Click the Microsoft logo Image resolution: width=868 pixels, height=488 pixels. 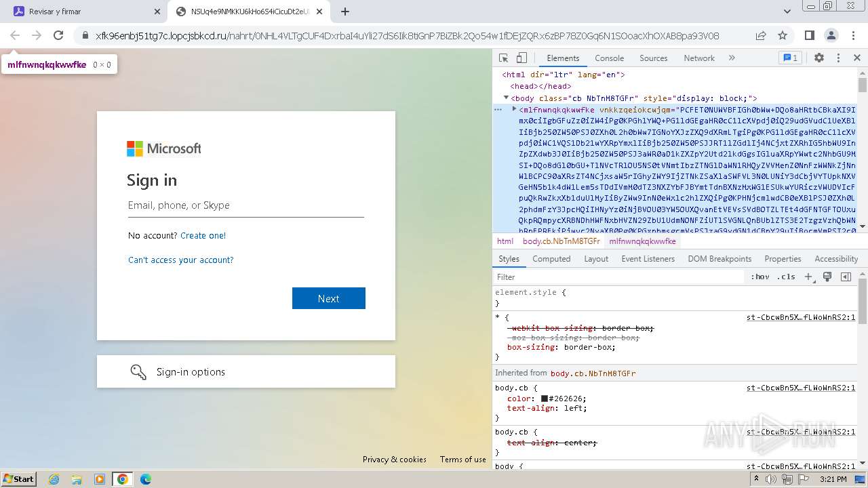pyautogui.click(x=164, y=148)
